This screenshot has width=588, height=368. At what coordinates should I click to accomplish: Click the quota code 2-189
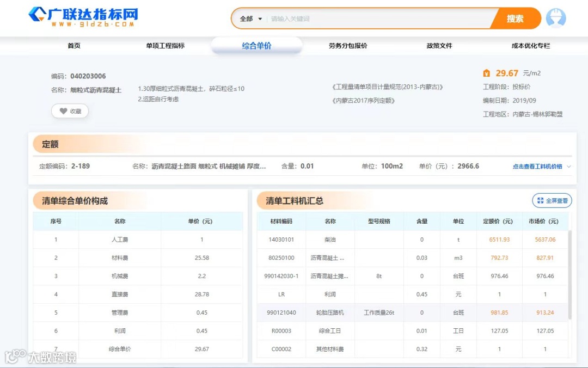click(x=81, y=166)
